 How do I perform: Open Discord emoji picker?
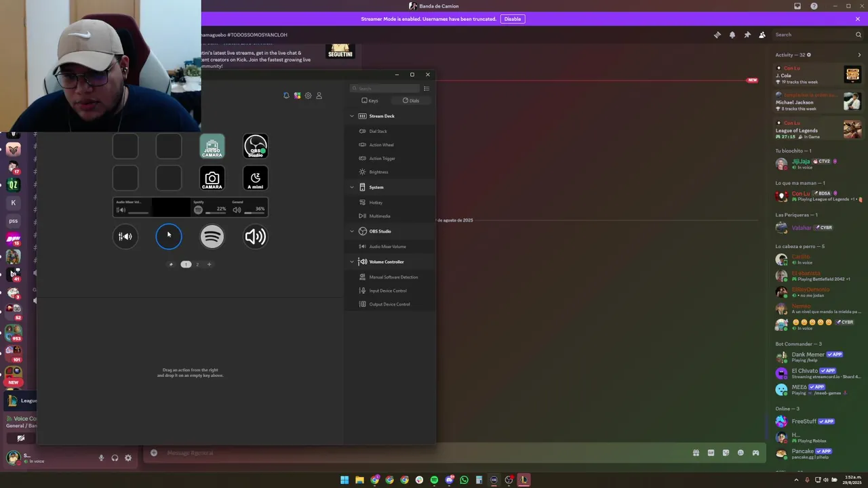point(741,453)
